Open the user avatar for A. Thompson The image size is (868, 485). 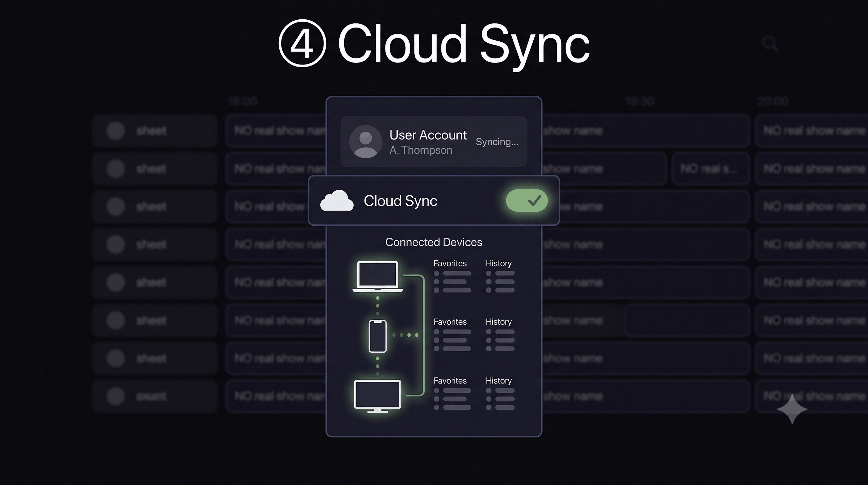(366, 142)
